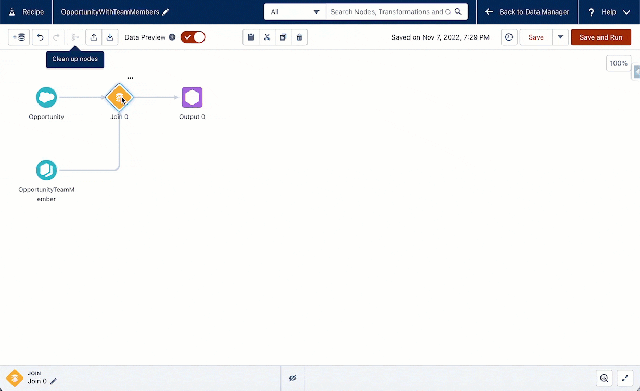Expand the Save options arrow
The height and width of the screenshot is (391, 640).
click(x=560, y=37)
